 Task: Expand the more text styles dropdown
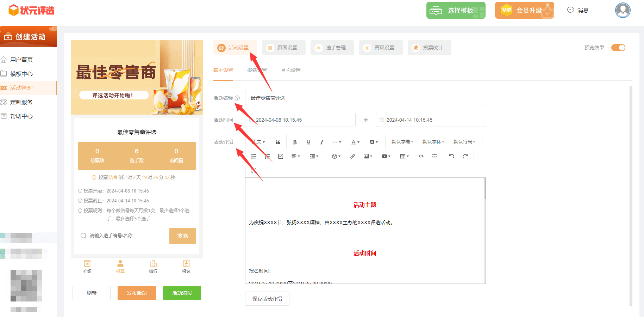pyautogui.click(x=337, y=142)
